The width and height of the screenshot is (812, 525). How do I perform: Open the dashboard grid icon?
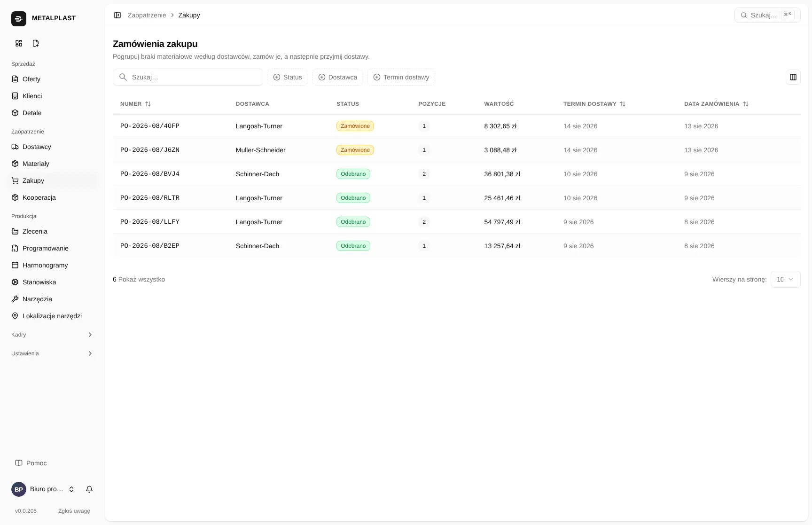point(19,43)
